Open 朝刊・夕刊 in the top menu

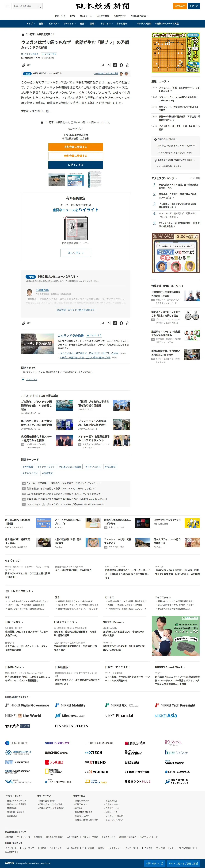click(60, 16)
